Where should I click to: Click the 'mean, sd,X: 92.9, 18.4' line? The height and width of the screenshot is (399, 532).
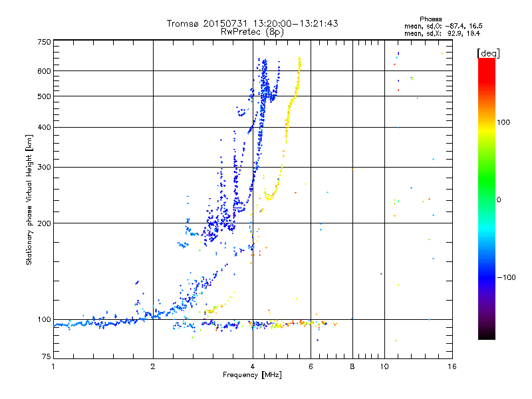click(442, 33)
